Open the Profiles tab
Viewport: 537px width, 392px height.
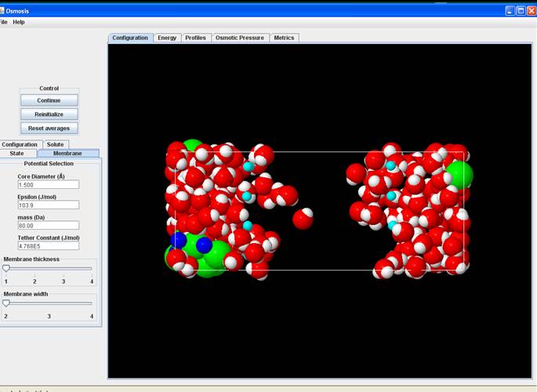click(x=195, y=38)
